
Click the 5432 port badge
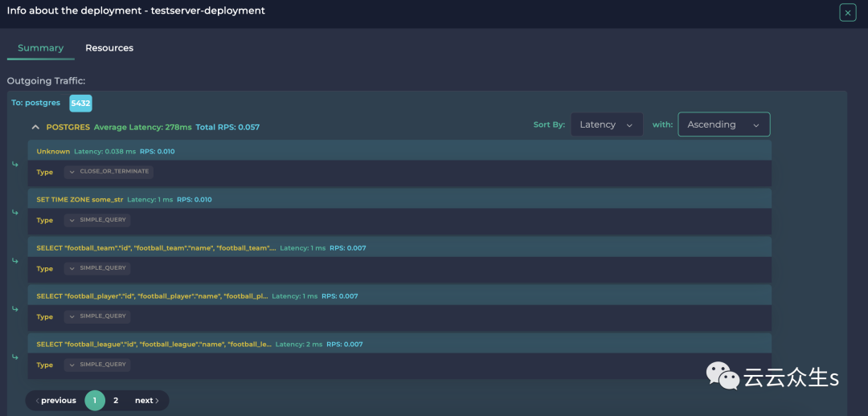click(x=81, y=103)
